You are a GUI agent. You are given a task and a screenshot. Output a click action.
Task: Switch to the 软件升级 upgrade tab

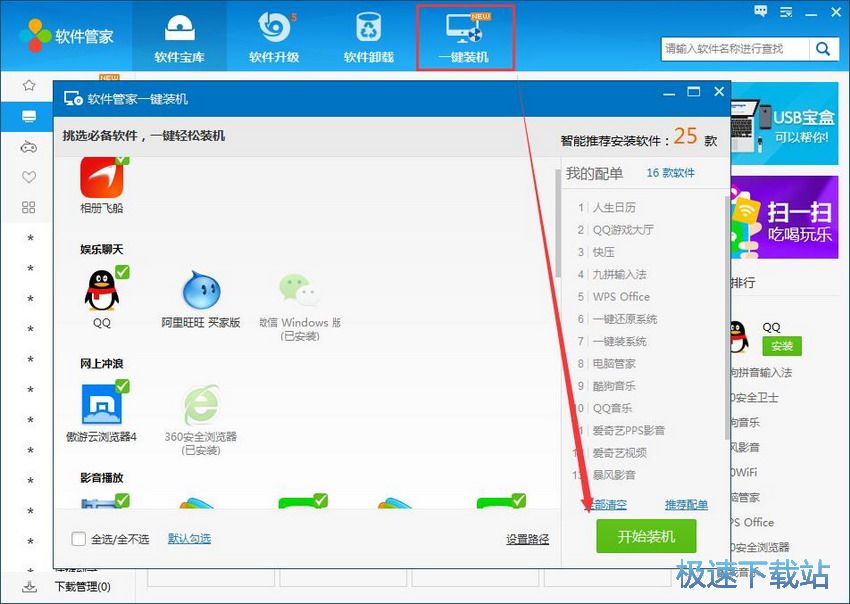click(x=274, y=38)
